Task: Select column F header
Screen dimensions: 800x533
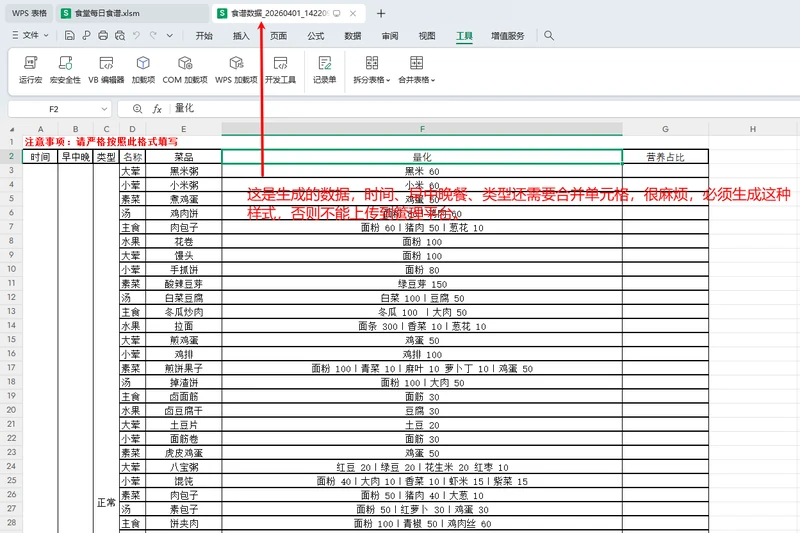Action: pyautogui.click(x=422, y=130)
